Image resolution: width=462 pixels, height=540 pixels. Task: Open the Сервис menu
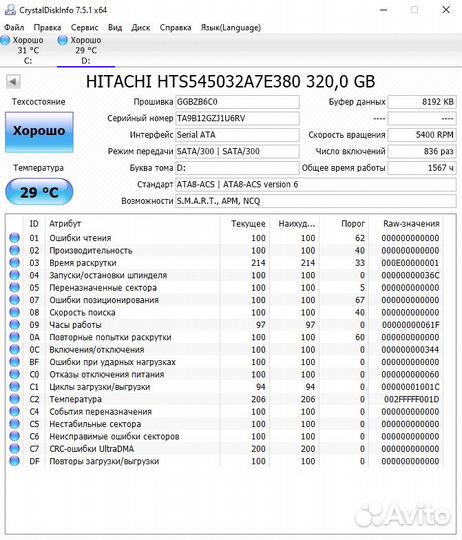point(84,28)
